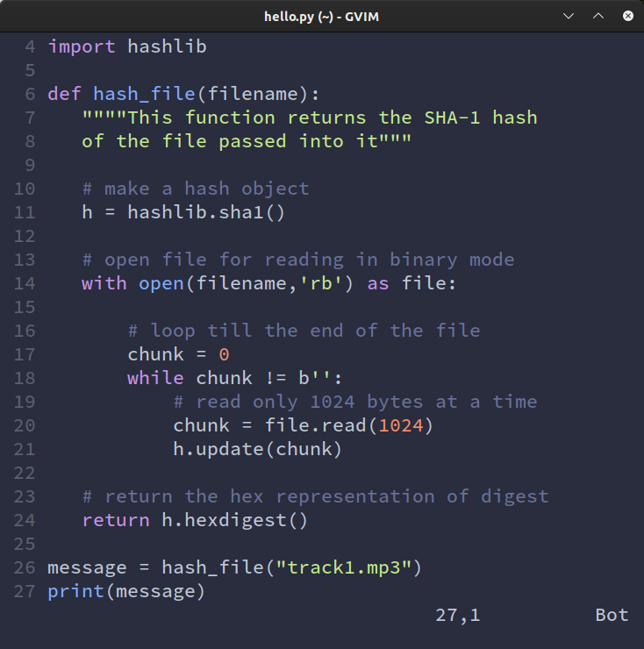Place cursor on 'def hash_file(filename):' line

point(184,94)
